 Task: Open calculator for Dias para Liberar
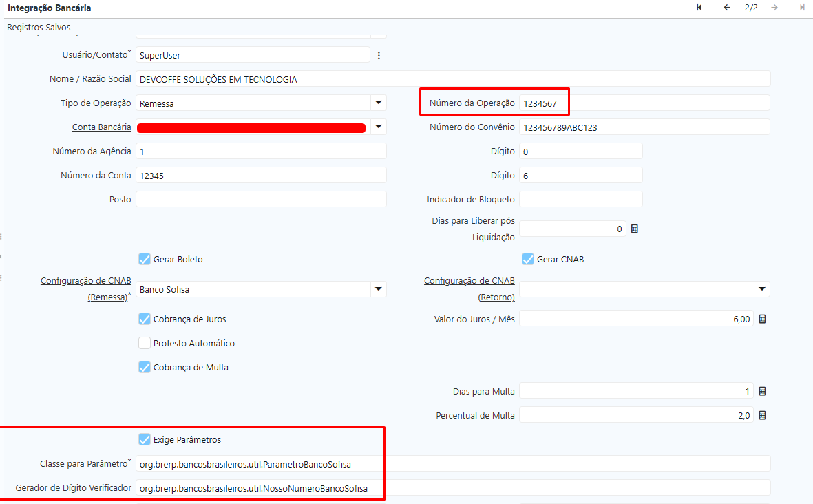635,229
